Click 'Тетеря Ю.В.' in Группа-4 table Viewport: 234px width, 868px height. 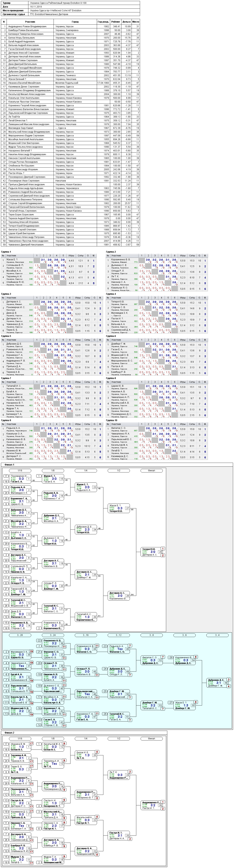(118, 301)
